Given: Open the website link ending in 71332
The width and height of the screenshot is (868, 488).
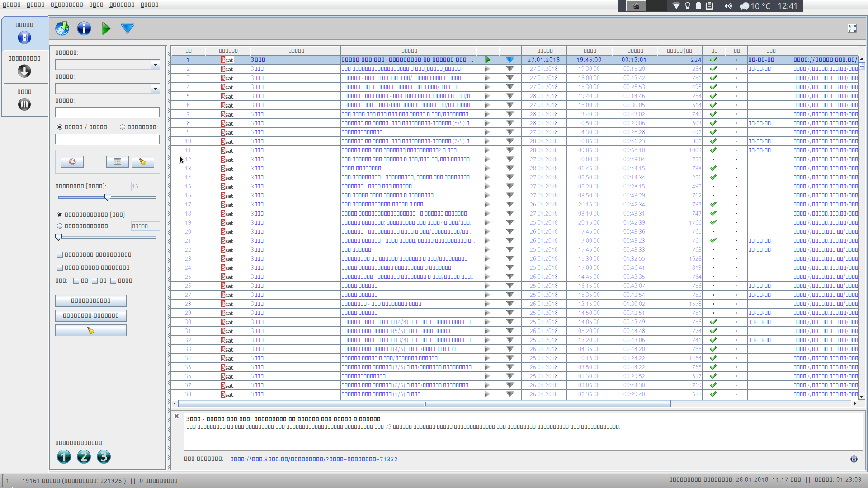Looking at the screenshot, I should point(314,459).
